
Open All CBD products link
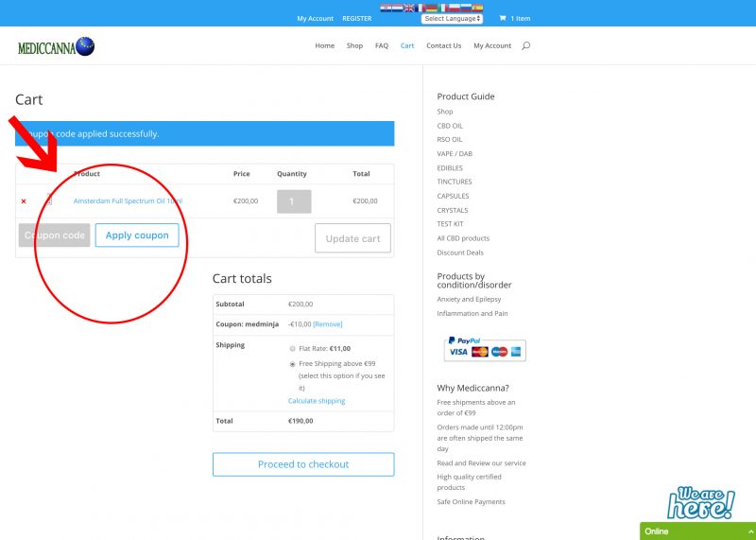463,238
